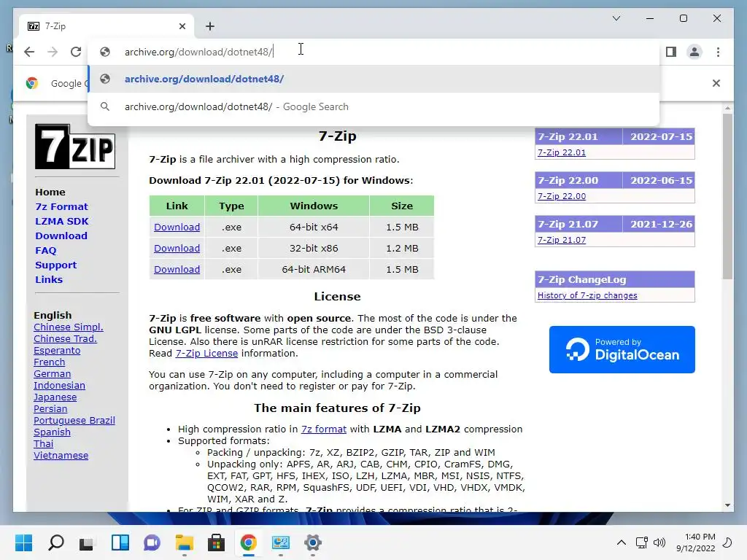Image resolution: width=747 pixels, height=560 pixels.
Task: Switch language to Spanish
Action: tap(52, 432)
